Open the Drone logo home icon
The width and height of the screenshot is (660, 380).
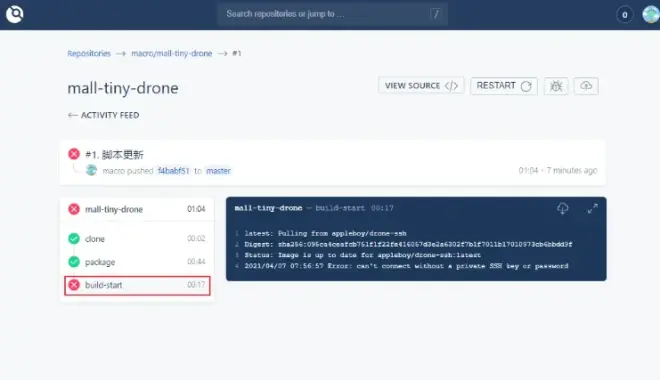tap(15, 14)
